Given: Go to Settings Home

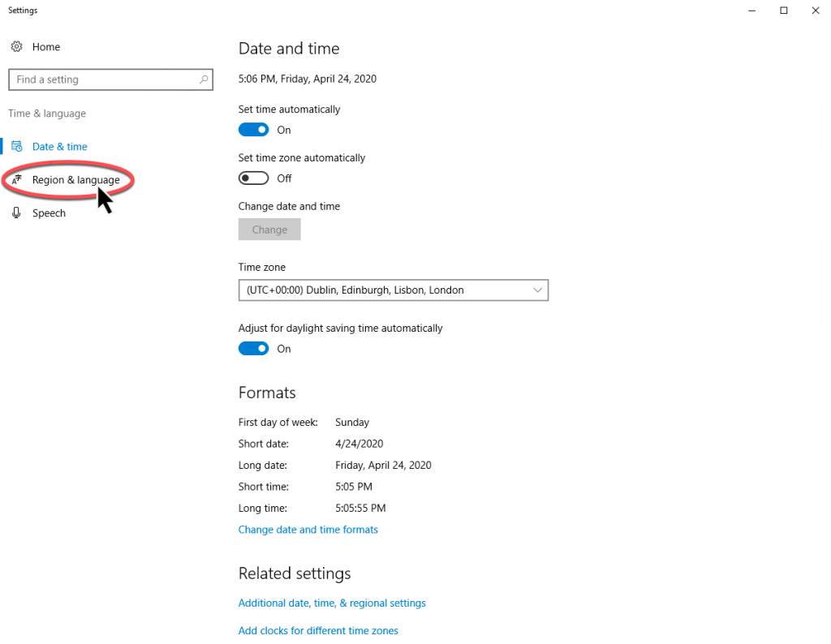Looking at the screenshot, I should pyautogui.click(x=46, y=46).
